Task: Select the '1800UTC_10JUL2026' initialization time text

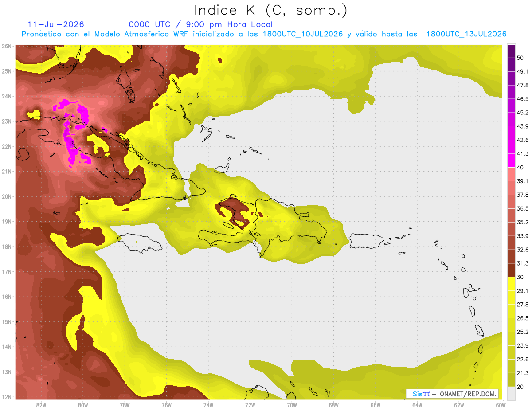Action: click(x=303, y=34)
